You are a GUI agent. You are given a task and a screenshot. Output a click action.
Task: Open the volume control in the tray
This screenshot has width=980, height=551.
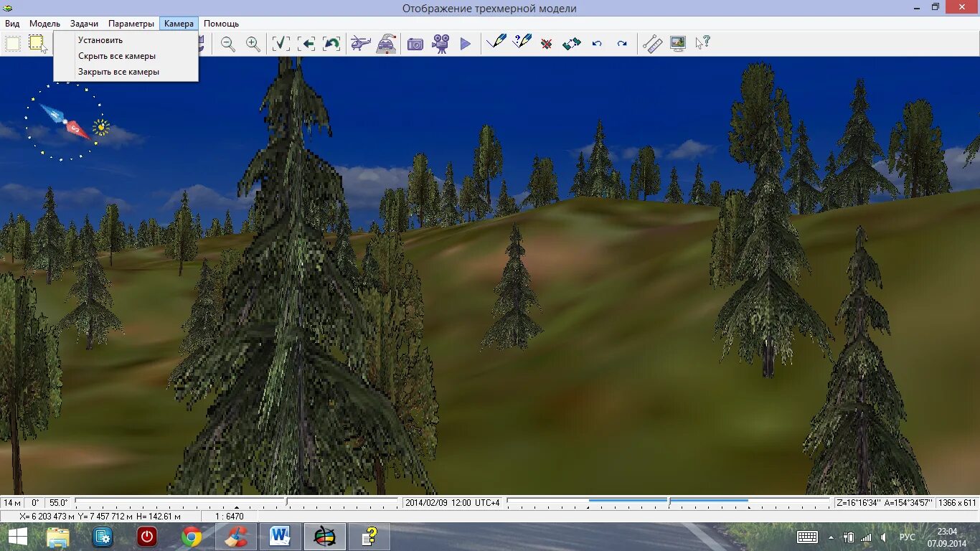pos(884,537)
